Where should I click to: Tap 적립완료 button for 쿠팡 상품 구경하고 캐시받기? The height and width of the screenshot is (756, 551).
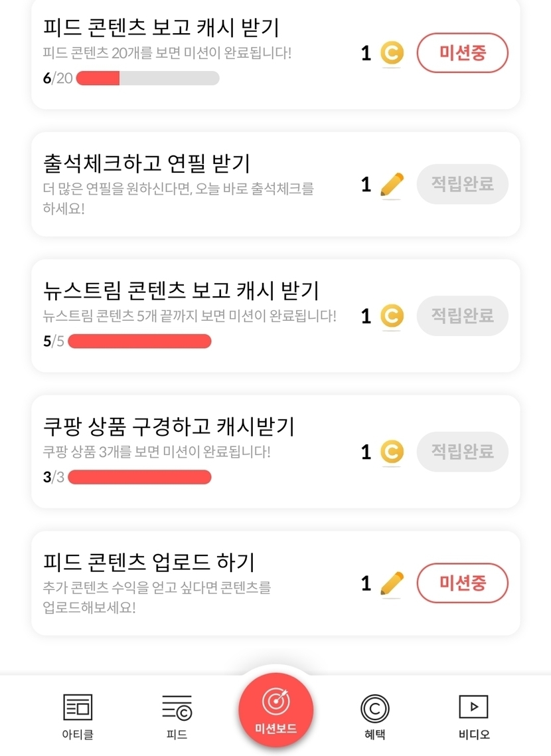tap(462, 452)
